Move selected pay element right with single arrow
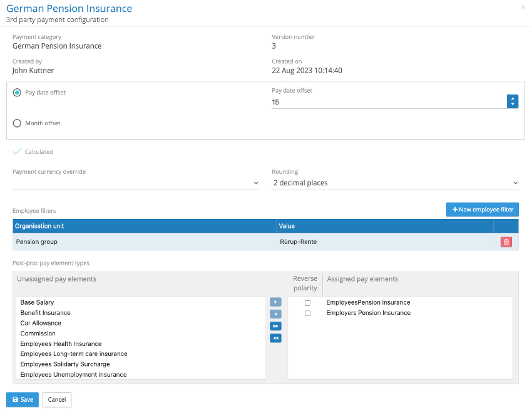The height and width of the screenshot is (413, 532). (x=275, y=302)
